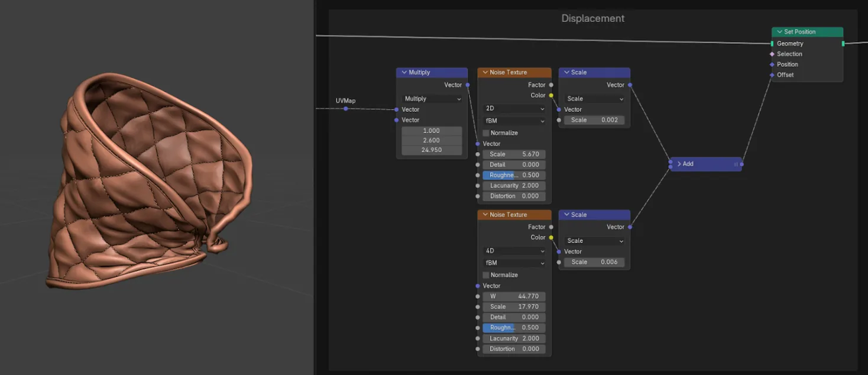Click the Scale 0.006 field
This screenshot has width=868, height=375.
(x=594, y=262)
